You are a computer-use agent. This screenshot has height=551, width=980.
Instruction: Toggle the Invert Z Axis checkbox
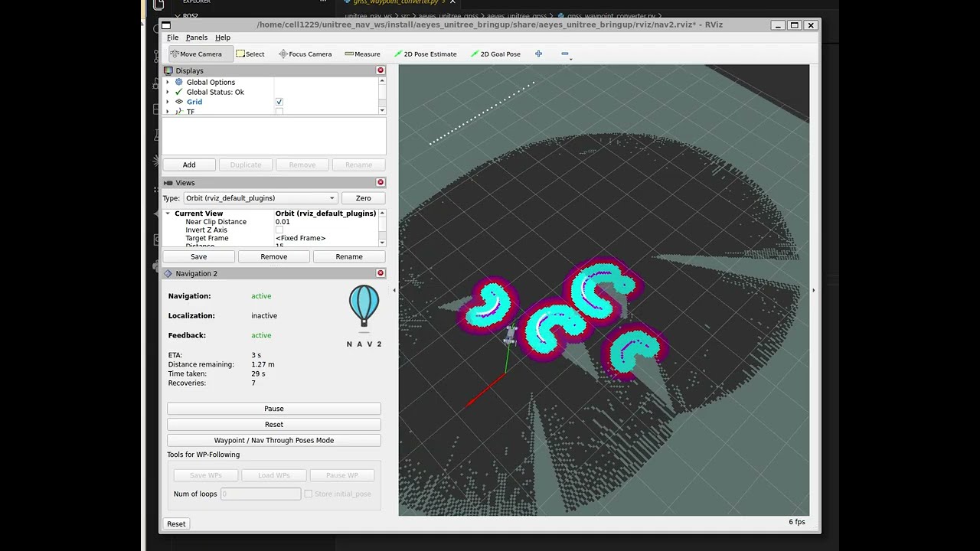pyautogui.click(x=279, y=230)
